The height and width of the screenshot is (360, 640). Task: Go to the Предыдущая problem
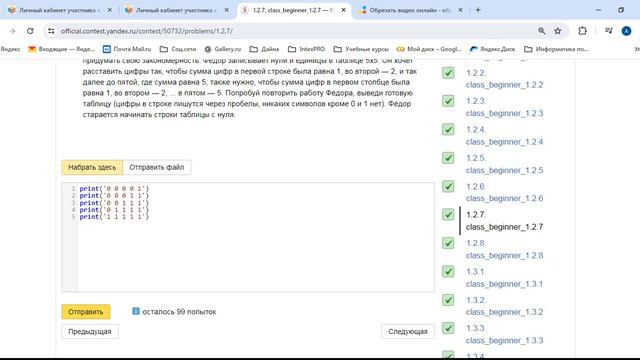(90, 331)
